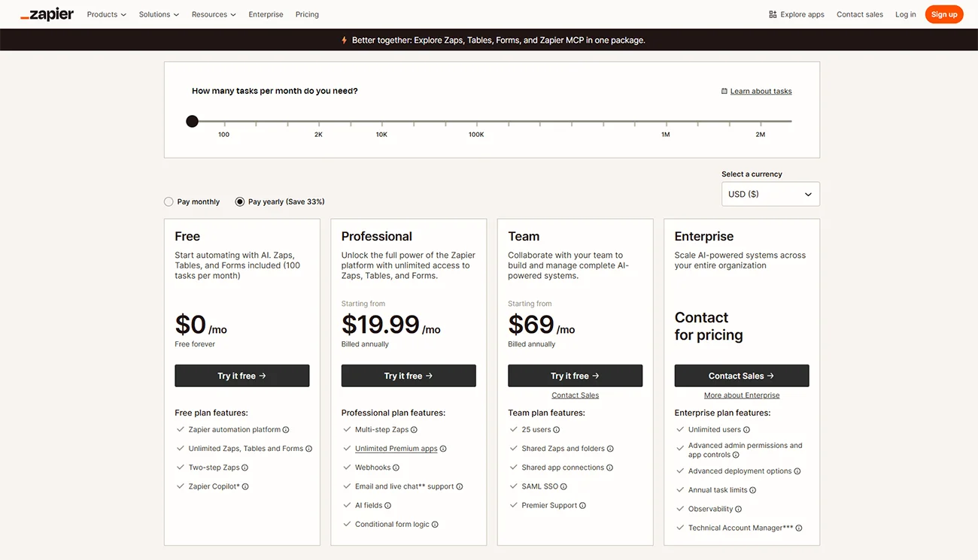
Task: Open the Explore apps grid icon
Action: click(772, 14)
